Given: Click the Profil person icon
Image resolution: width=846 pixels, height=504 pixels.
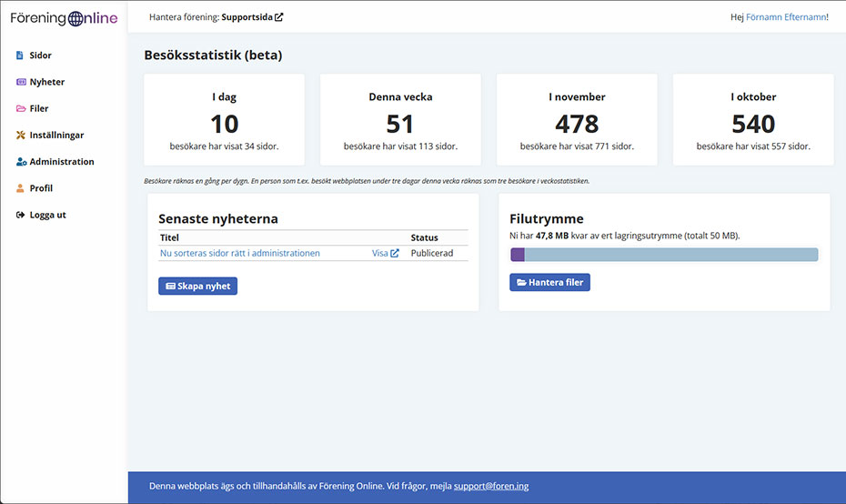Looking at the screenshot, I should pyautogui.click(x=21, y=188).
